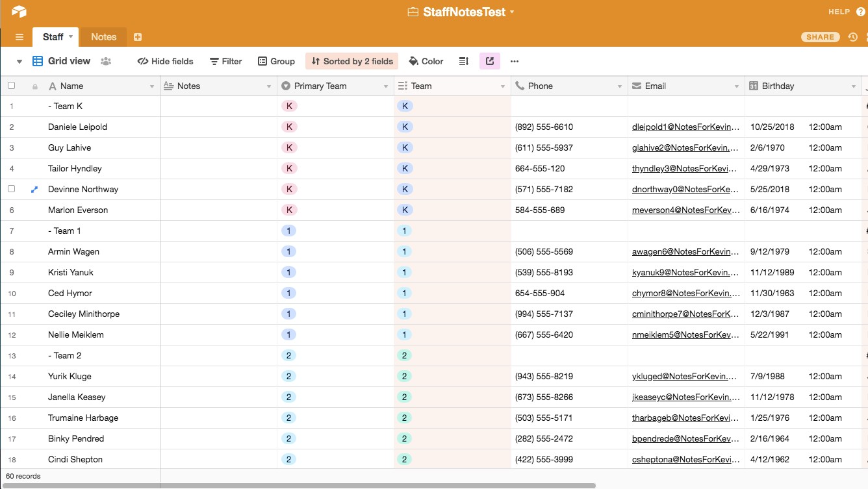
Task: Click the share view icon button
Action: coord(490,61)
